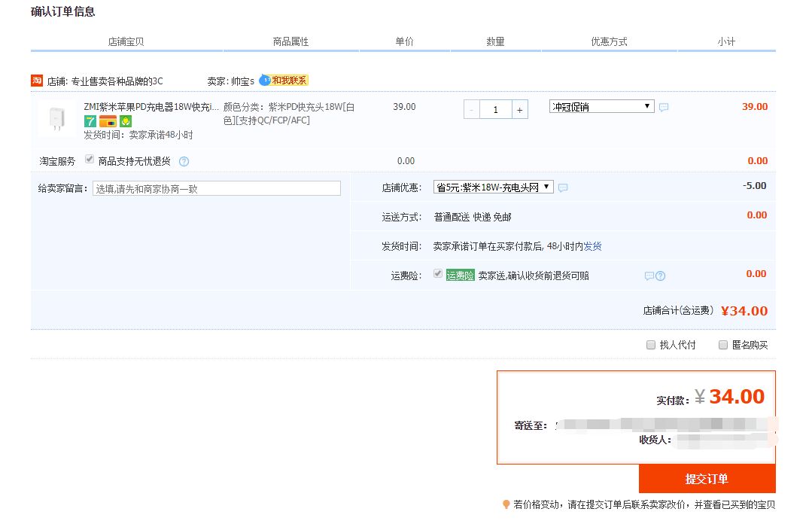Click the 商品属性 column header
The height and width of the screenshot is (527, 812).
[x=290, y=41]
